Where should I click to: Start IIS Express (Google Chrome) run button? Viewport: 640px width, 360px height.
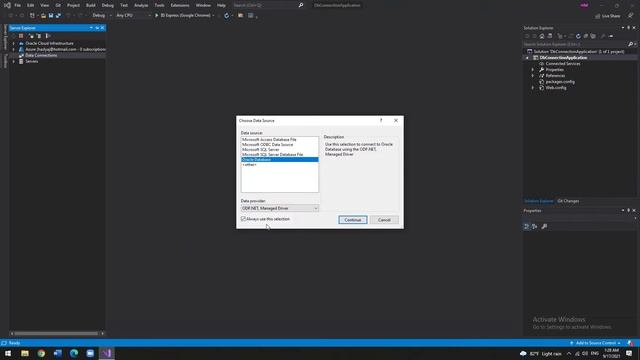[x=184, y=16]
